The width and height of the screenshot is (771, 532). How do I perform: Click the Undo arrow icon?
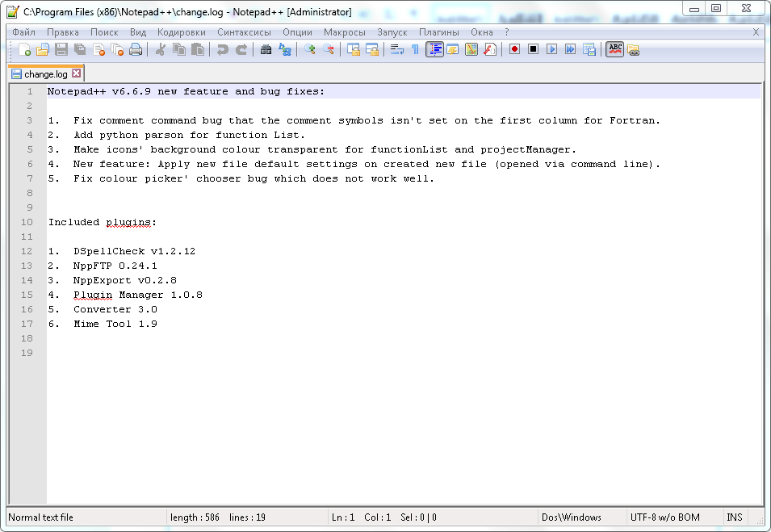point(222,50)
